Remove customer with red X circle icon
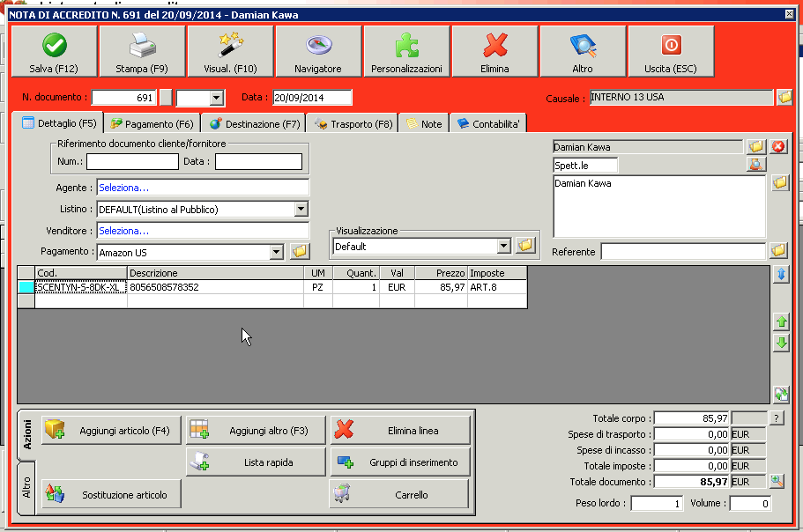This screenshot has height=532, width=803. pos(778,147)
